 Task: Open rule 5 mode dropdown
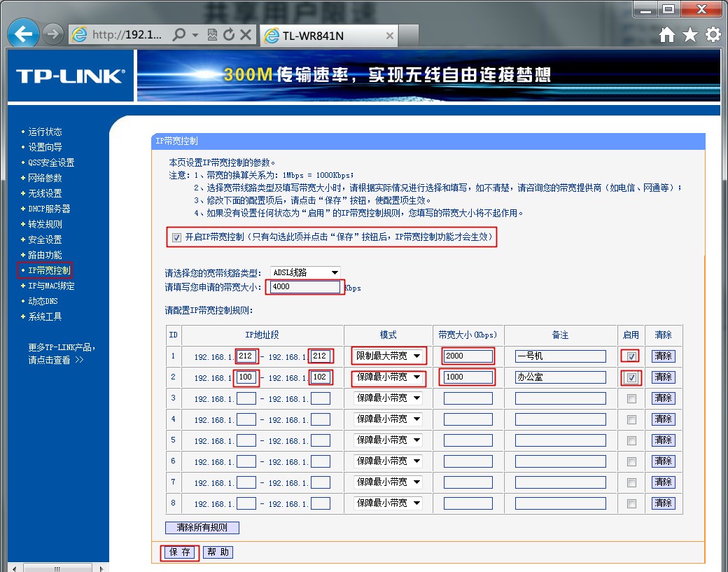[x=388, y=440]
